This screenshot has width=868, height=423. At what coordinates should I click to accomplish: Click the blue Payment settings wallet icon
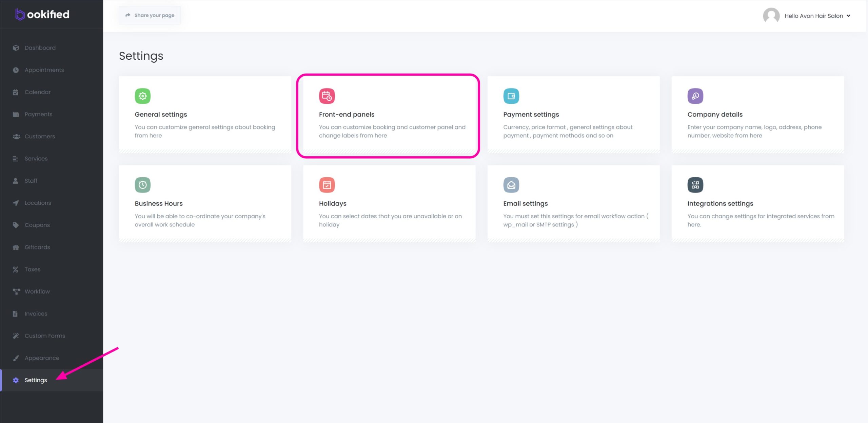(511, 96)
